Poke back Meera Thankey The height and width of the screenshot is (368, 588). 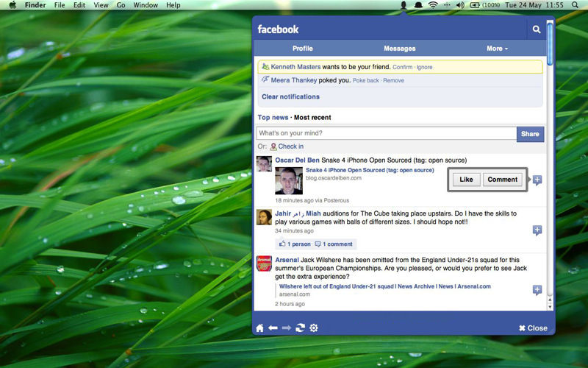[x=365, y=80]
